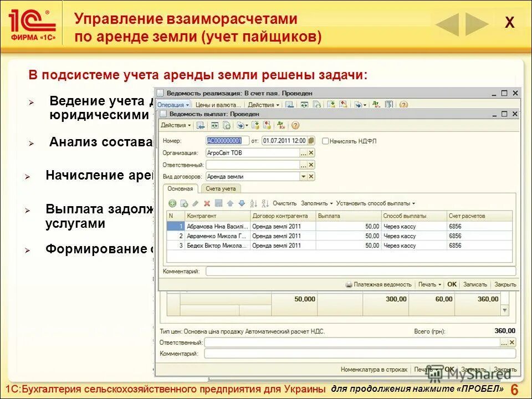Click the Очистить command above the table
The height and width of the screenshot is (399, 532).
(284, 203)
